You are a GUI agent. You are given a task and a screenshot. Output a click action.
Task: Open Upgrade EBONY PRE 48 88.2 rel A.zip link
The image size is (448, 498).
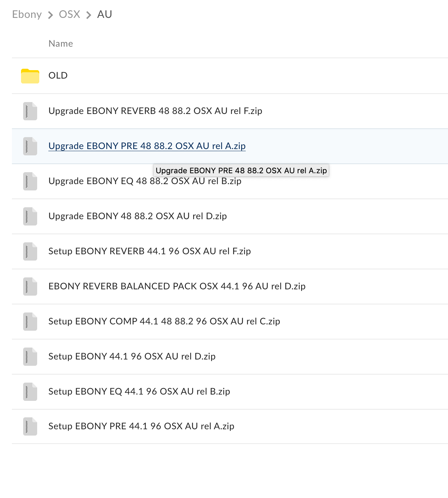coord(147,146)
